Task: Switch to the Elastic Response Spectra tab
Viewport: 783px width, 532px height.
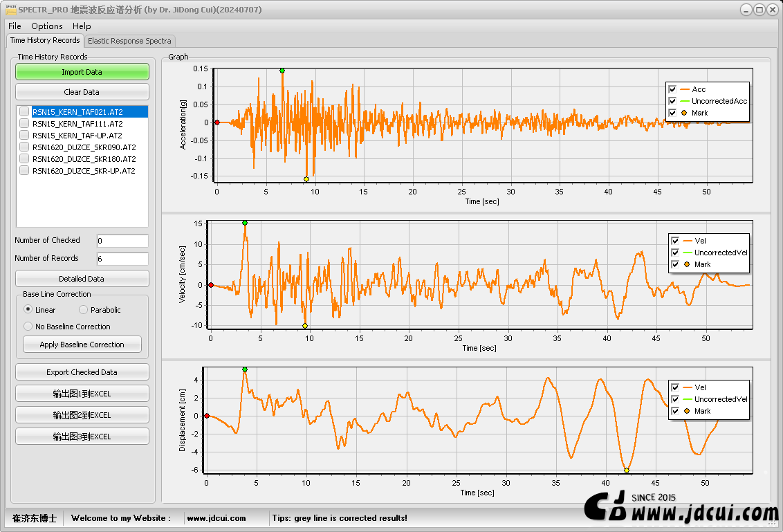Action: click(x=129, y=41)
